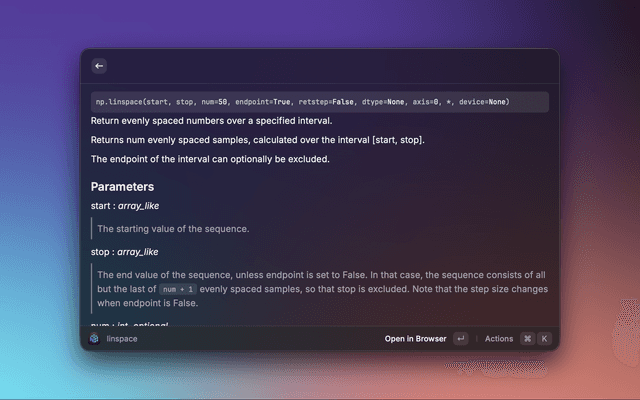Click 'The starting value of the sequence' description
This screenshot has height=400, width=640.
click(173, 229)
